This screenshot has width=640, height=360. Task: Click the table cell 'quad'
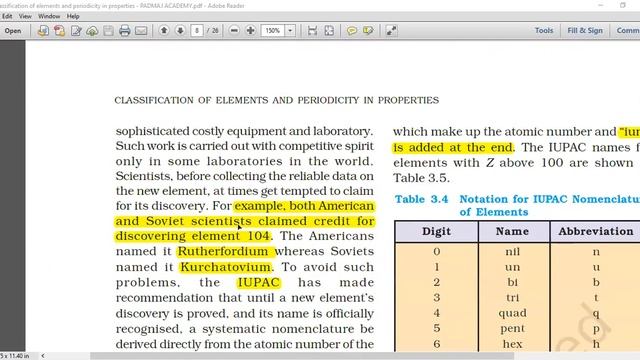tap(512, 313)
